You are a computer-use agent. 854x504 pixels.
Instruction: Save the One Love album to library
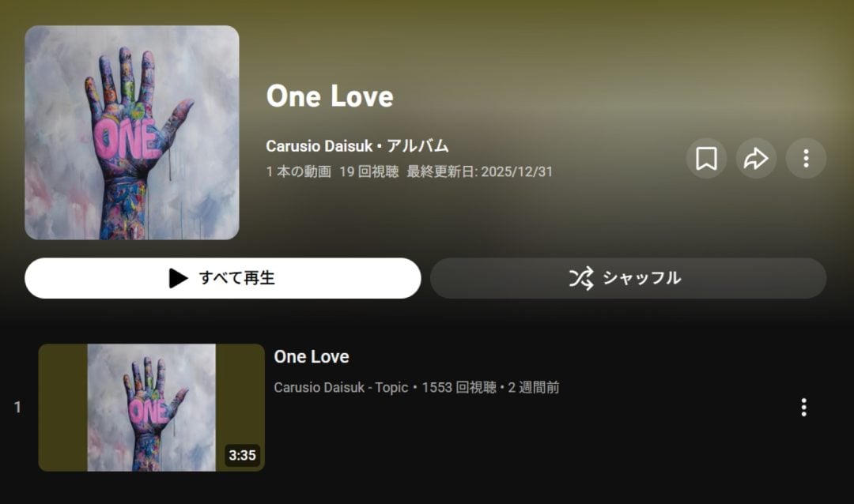pos(706,158)
